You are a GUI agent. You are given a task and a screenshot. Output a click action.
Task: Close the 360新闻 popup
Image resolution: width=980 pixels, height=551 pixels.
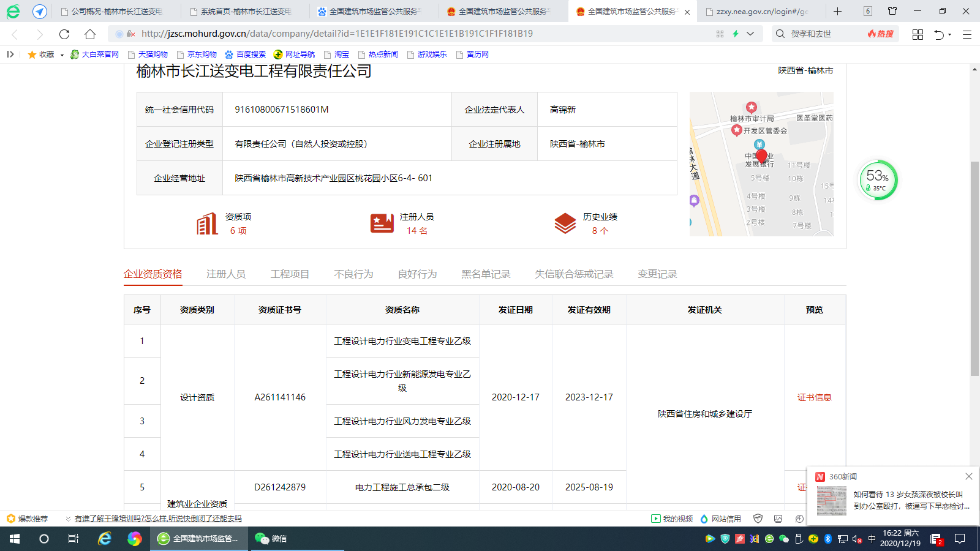pyautogui.click(x=968, y=476)
